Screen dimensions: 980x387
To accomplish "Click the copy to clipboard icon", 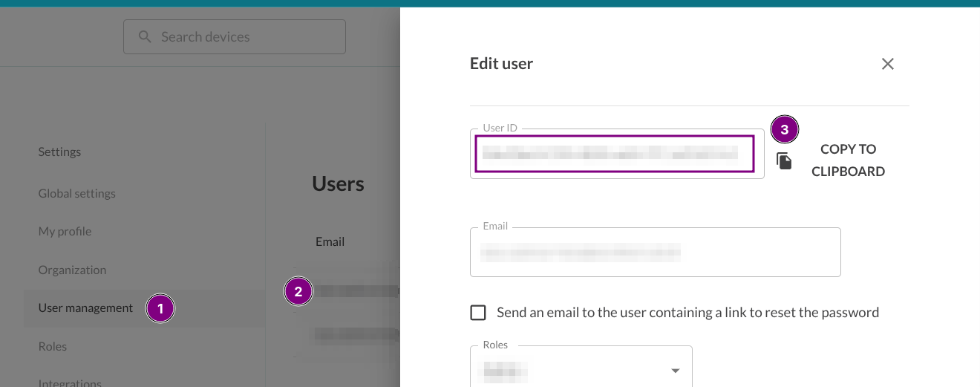I will pos(784,160).
